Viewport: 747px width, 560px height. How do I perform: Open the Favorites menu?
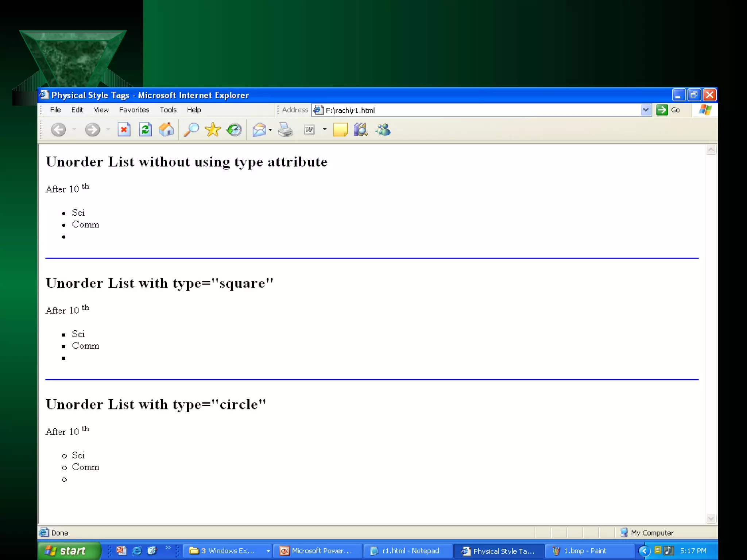(x=134, y=110)
